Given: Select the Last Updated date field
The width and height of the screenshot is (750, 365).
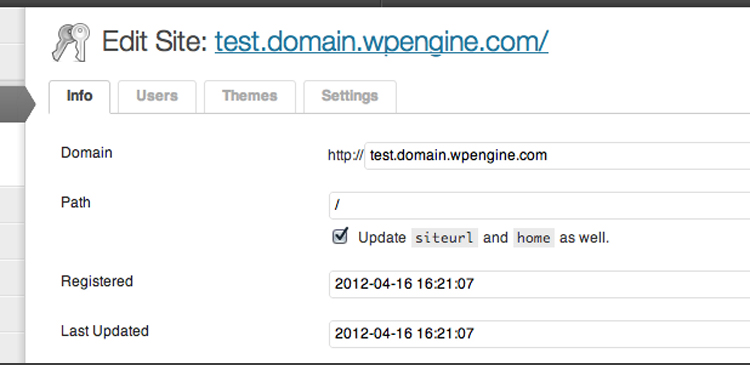Looking at the screenshot, I should tap(540, 333).
